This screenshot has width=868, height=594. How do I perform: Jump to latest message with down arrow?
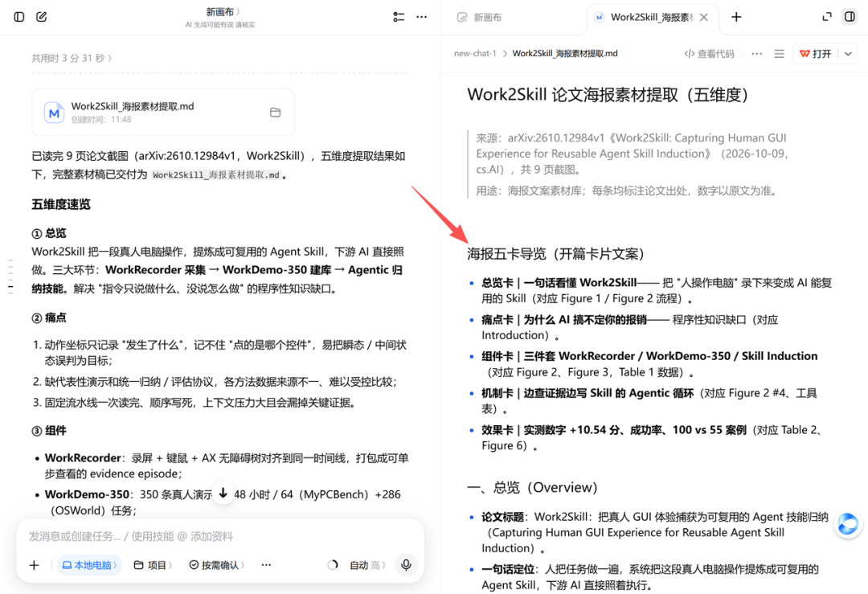click(x=223, y=493)
